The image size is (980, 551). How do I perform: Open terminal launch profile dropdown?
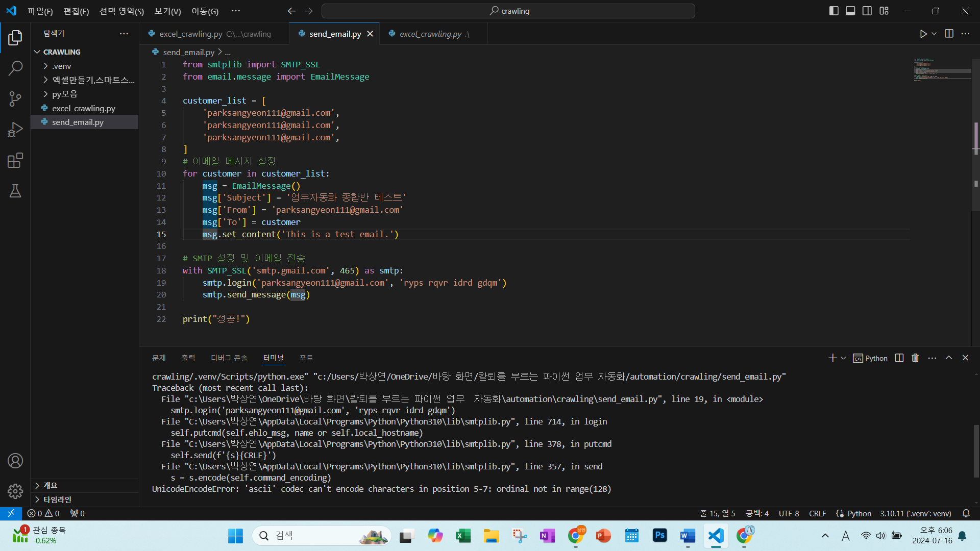click(x=843, y=358)
